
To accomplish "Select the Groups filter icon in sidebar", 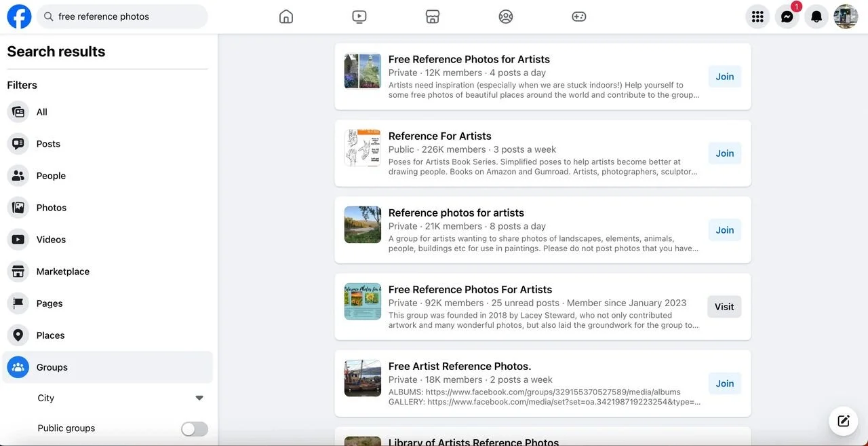I will (x=18, y=367).
